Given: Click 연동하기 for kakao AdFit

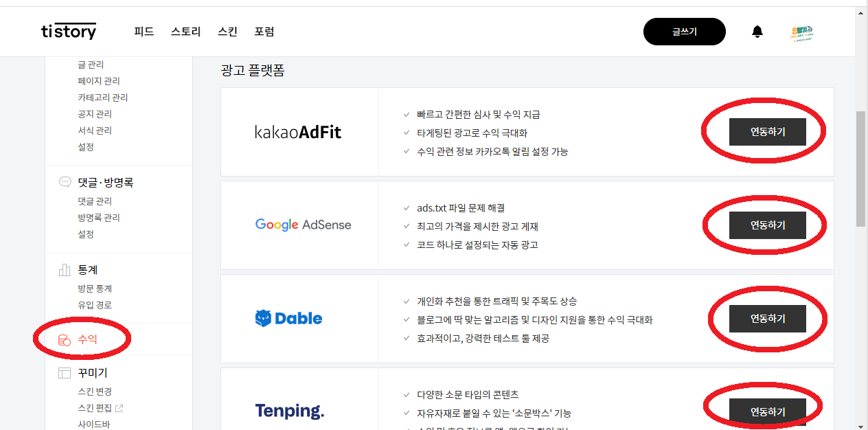Looking at the screenshot, I should point(768,132).
